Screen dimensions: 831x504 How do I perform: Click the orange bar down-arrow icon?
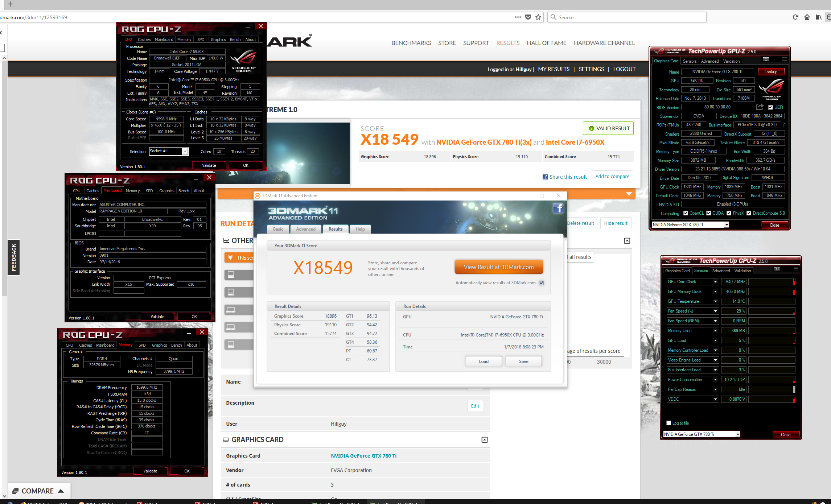(629, 194)
